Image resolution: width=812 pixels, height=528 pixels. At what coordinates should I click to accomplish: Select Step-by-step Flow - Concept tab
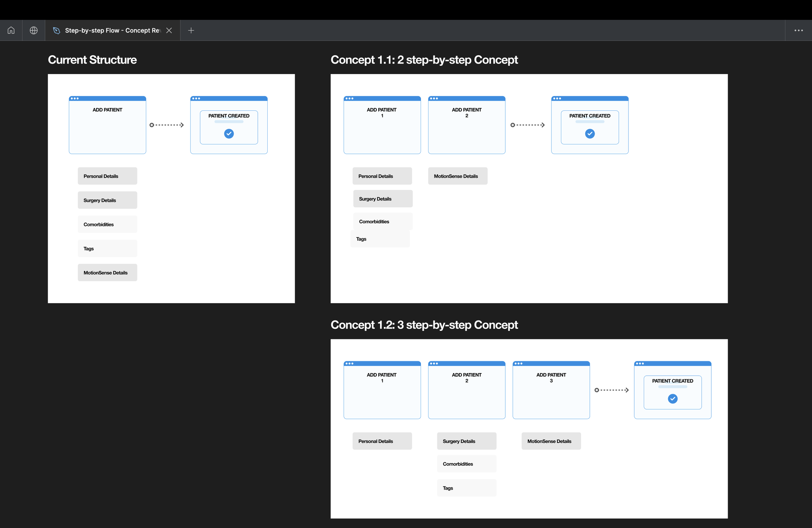pyautogui.click(x=113, y=30)
